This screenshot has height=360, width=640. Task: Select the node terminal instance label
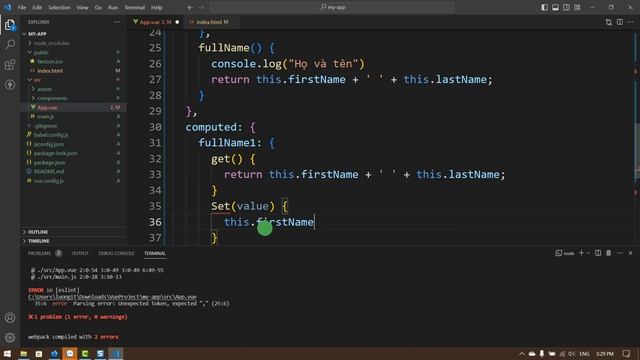click(565, 253)
